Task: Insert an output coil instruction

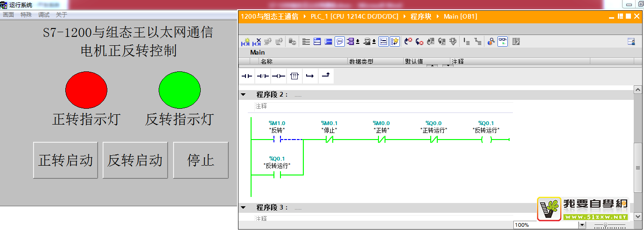Action: 278,76
